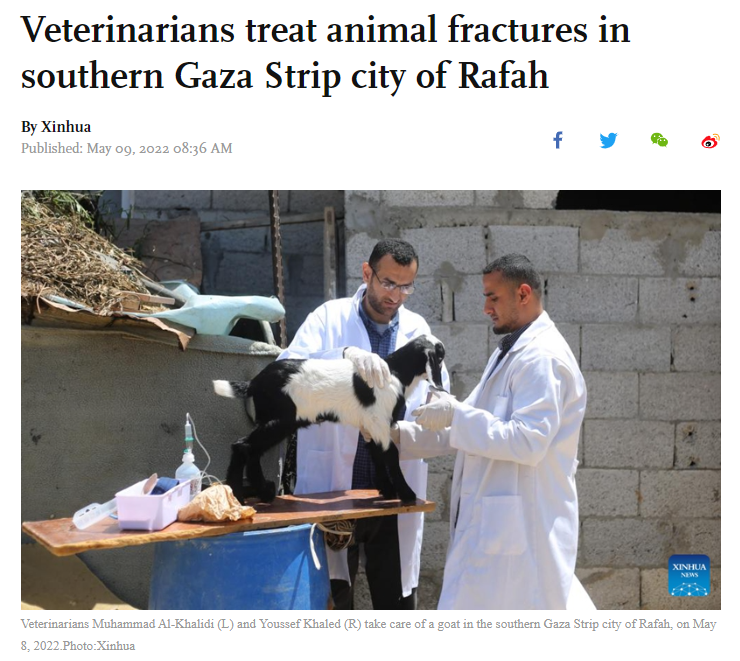Click the published date May 09, 2022

click(126, 148)
